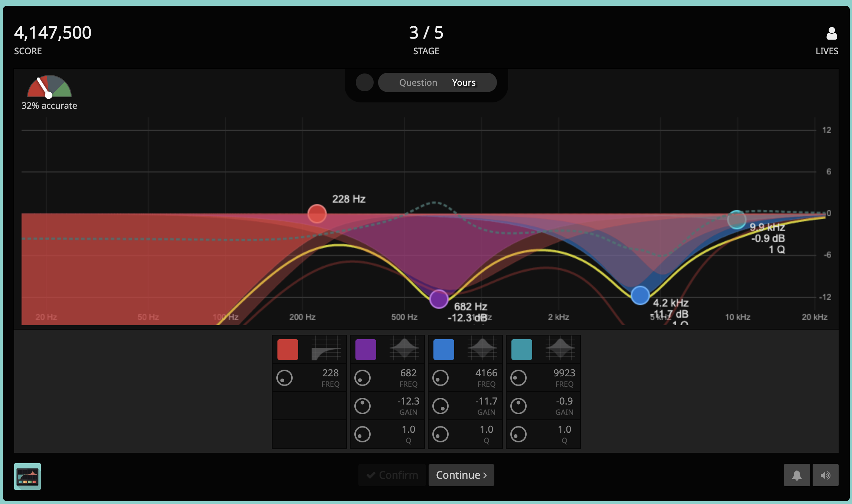Screen dimensions: 852x504
Task: Adjust the FREQ knob on the red band
Action: tap(285, 377)
